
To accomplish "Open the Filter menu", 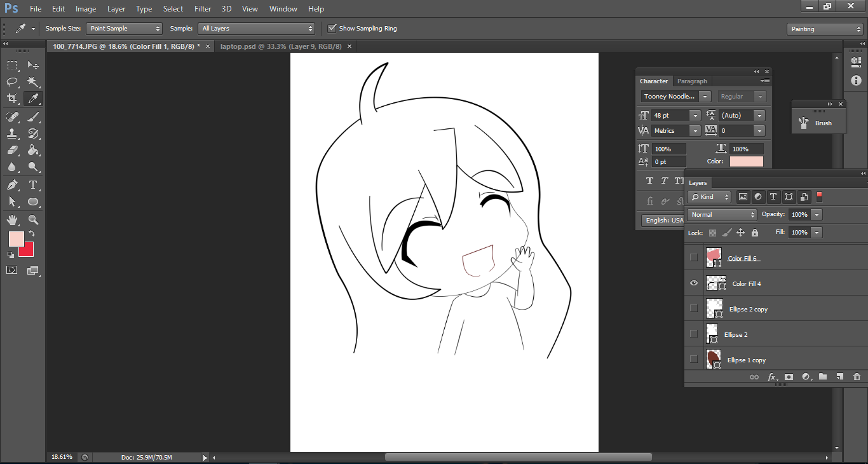I will pos(203,9).
